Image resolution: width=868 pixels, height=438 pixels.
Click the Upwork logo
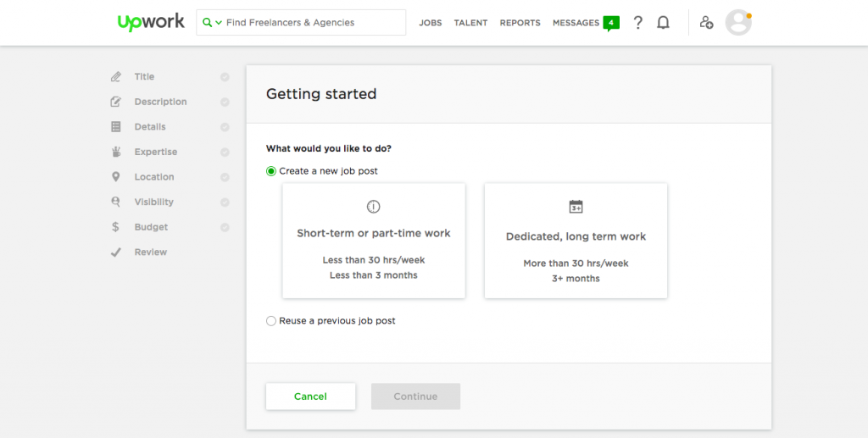pos(151,23)
